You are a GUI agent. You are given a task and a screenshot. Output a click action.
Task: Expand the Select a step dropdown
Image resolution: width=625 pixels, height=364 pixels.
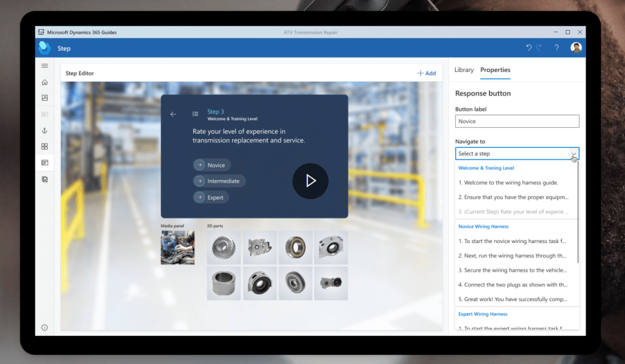[x=517, y=154]
